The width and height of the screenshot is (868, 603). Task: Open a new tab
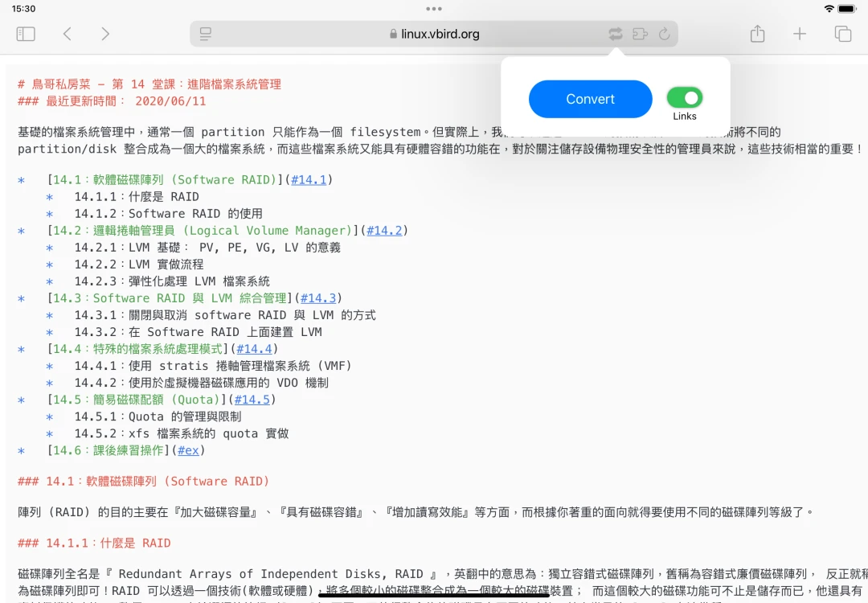800,34
